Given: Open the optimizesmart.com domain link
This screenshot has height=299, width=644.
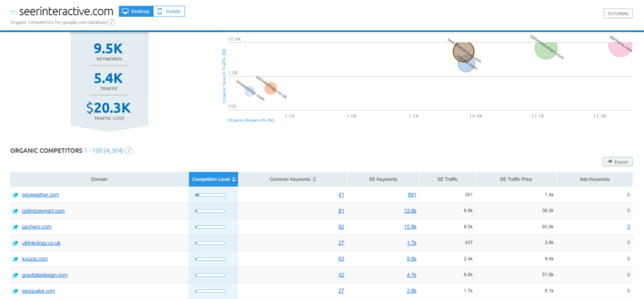Looking at the screenshot, I should click(x=43, y=211).
